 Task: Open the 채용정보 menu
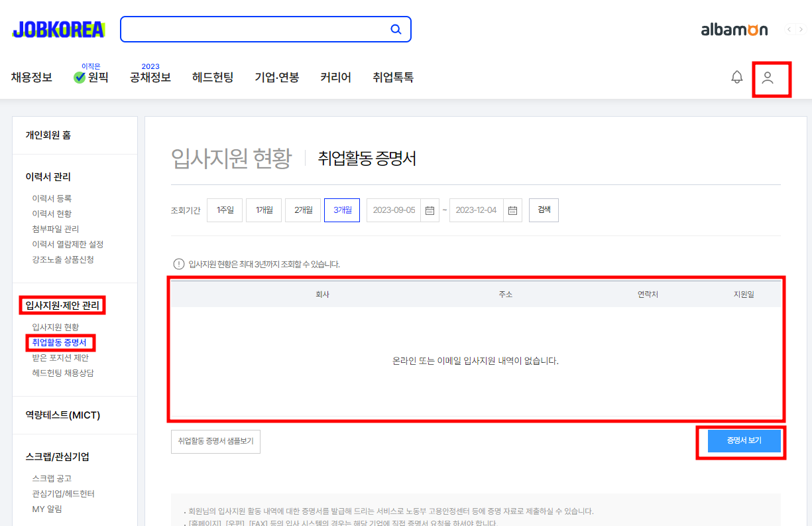point(30,77)
